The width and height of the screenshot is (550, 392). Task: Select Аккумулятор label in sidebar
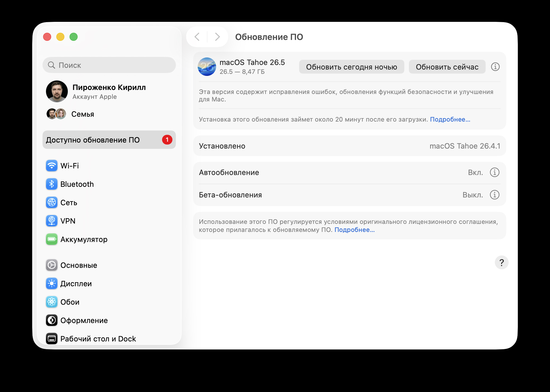point(84,239)
